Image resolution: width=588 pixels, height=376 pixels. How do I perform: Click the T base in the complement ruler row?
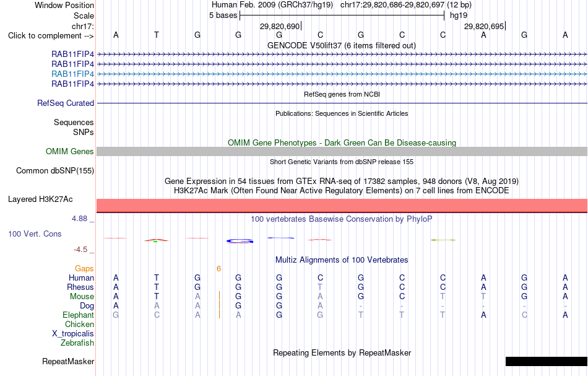(x=157, y=35)
